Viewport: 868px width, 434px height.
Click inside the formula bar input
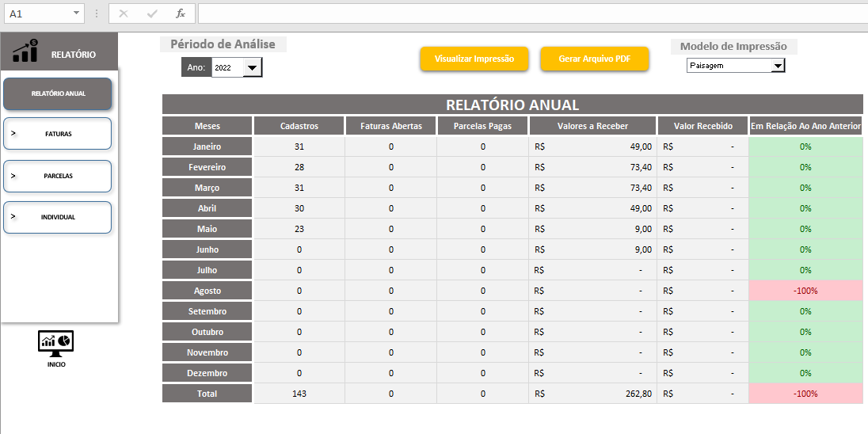coord(531,13)
